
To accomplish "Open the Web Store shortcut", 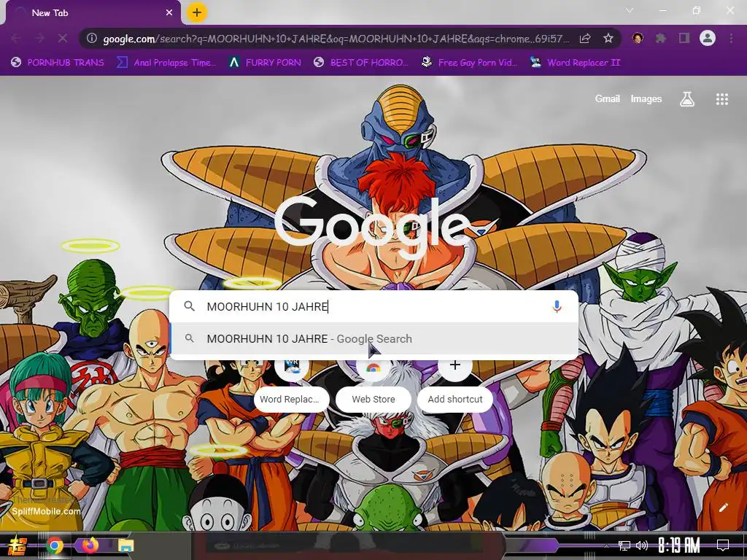I will click(373, 385).
